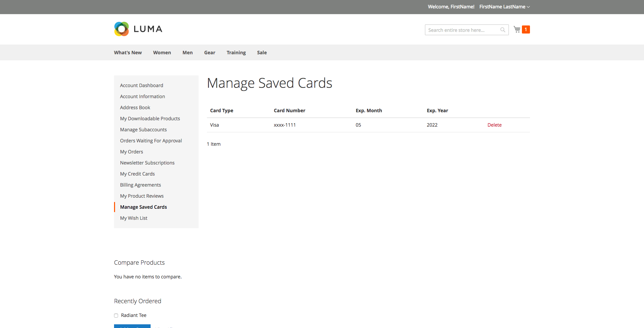
Task: Open What's New menu
Action: coord(128,53)
